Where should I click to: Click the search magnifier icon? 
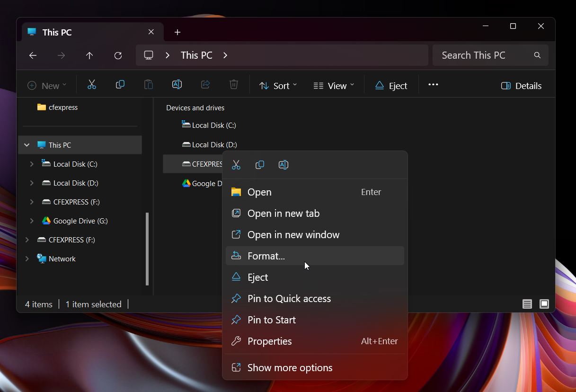click(x=537, y=55)
